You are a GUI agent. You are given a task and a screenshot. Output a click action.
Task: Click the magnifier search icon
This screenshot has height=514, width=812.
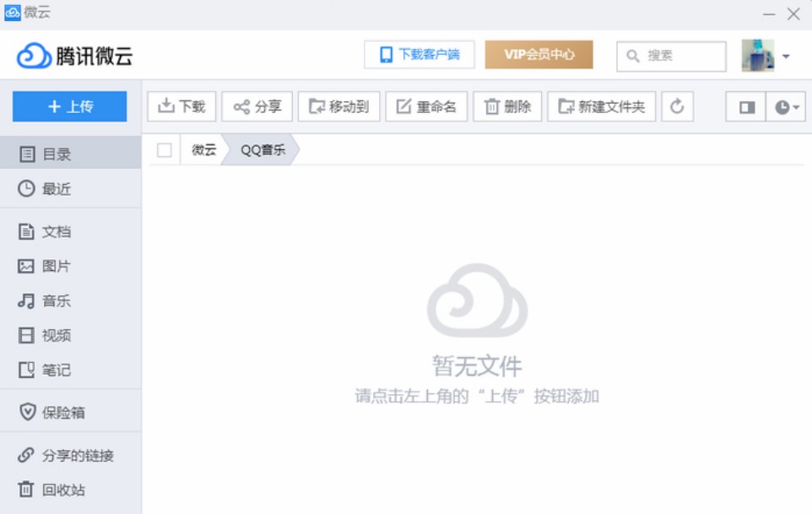click(x=632, y=56)
